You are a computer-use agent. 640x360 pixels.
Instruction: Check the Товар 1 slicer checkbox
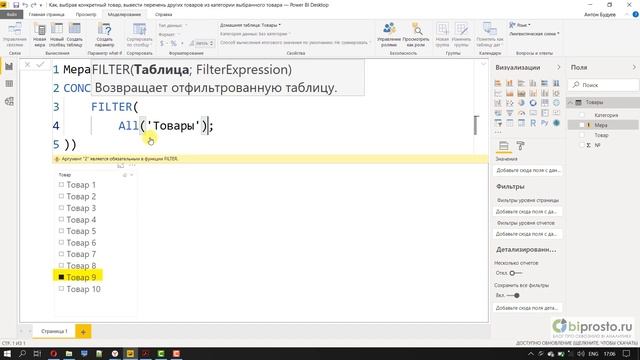[x=61, y=185]
